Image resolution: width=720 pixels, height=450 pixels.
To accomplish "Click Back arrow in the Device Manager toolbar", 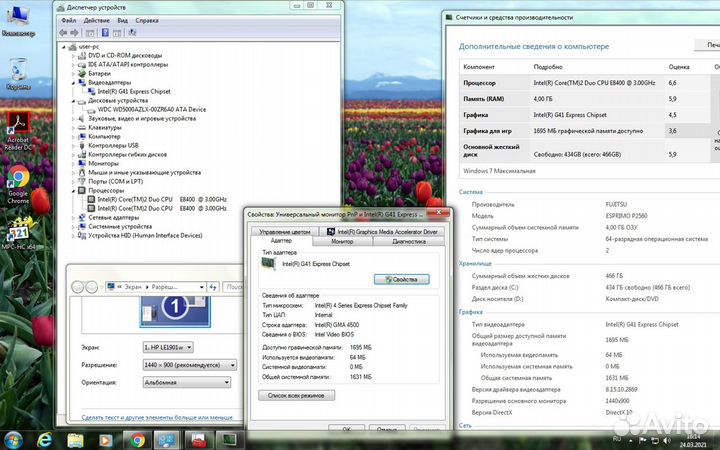I will point(63,33).
